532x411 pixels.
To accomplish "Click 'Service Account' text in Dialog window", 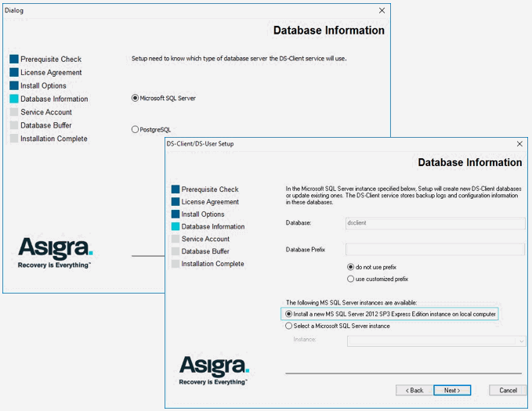I will 46,112.
